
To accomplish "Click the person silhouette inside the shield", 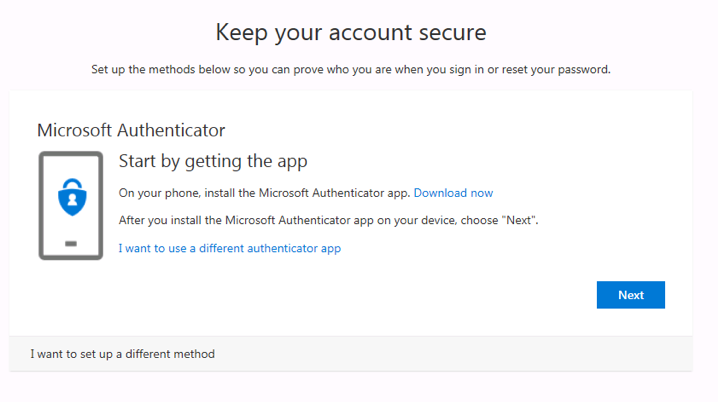I will (x=70, y=199).
